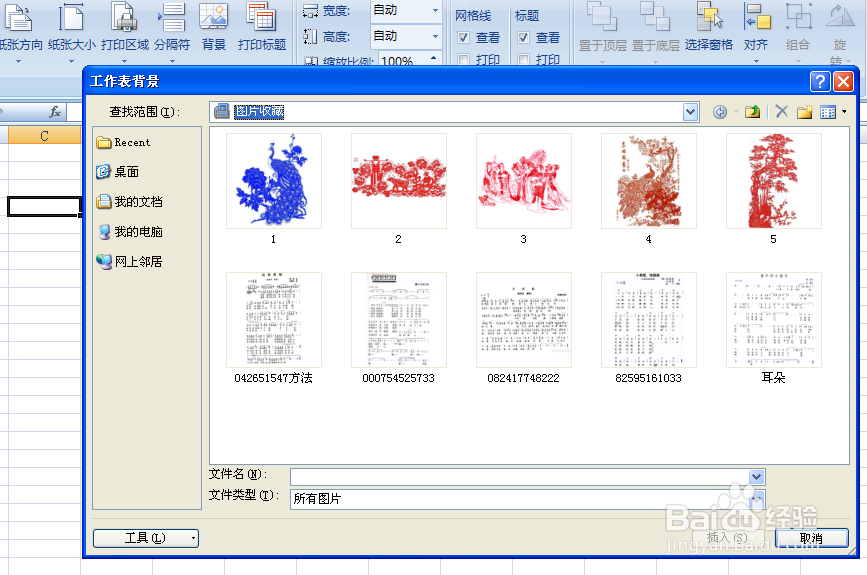Viewport: 867px width, 575px height.
Task: Click the Insert (插入) button
Action: [729, 538]
